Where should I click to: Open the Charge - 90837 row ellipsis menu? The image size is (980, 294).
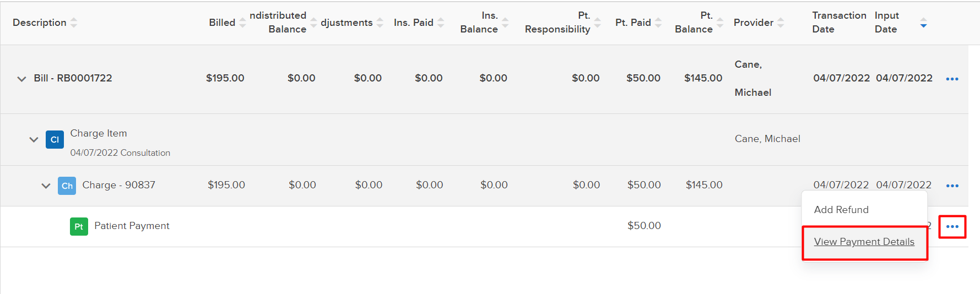click(x=952, y=186)
